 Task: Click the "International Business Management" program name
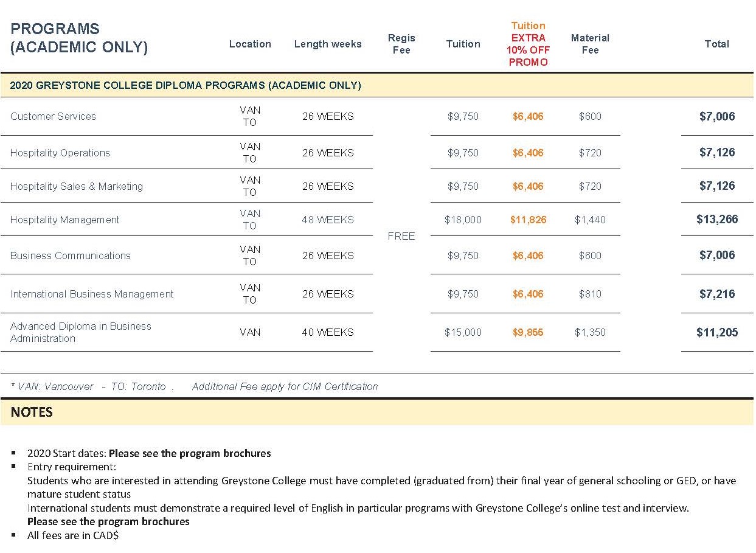coord(92,294)
